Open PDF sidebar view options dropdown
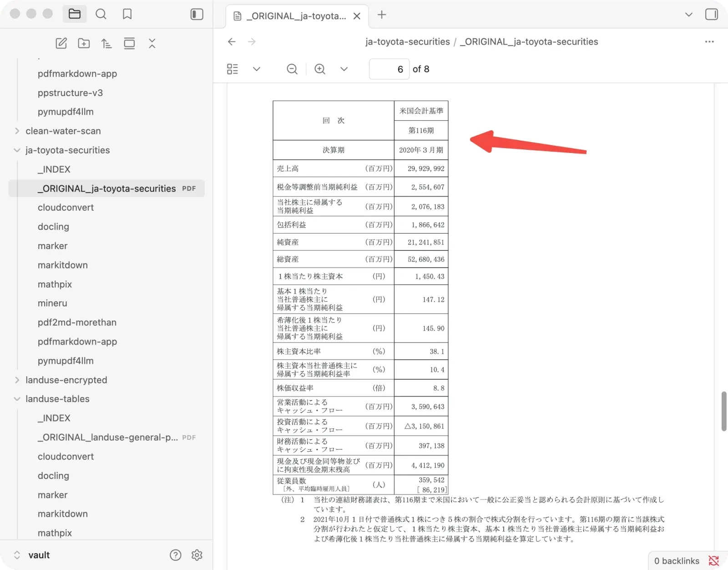Screen dimensions: 728x570 [257, 69]
